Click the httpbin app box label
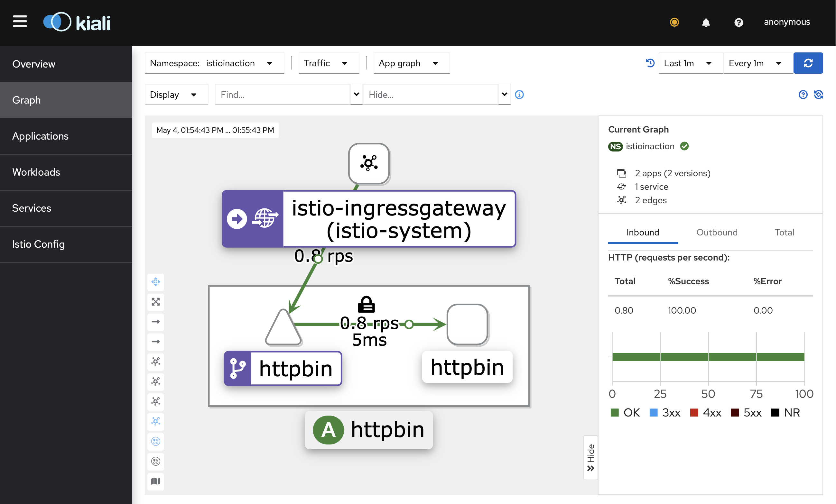 [x=369, y=430]
